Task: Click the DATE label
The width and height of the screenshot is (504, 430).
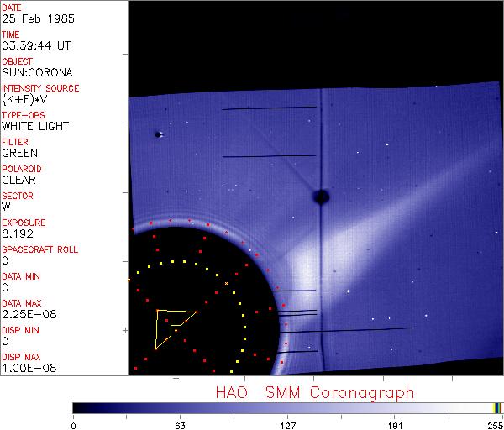Action: (x=11, y=8)
